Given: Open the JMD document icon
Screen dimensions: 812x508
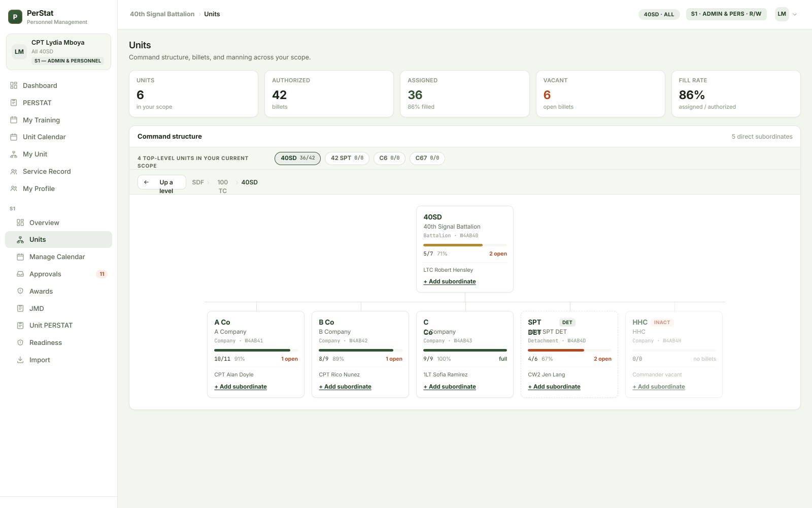Looking at the screenshot, I should (20, 308).
